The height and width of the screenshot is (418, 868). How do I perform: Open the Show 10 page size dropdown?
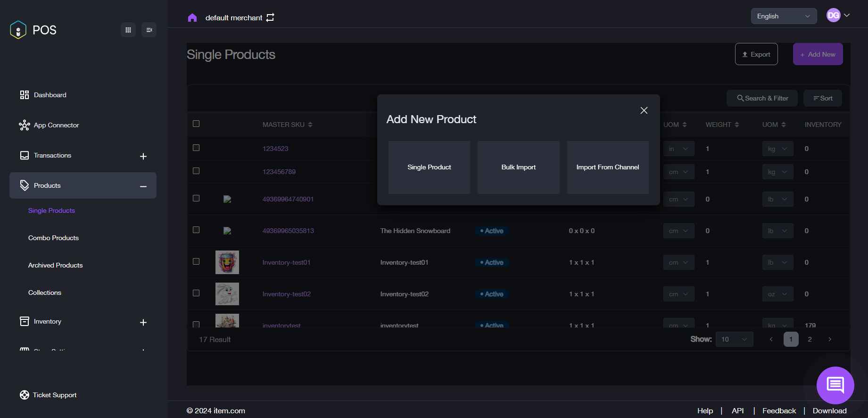(734, 339)
